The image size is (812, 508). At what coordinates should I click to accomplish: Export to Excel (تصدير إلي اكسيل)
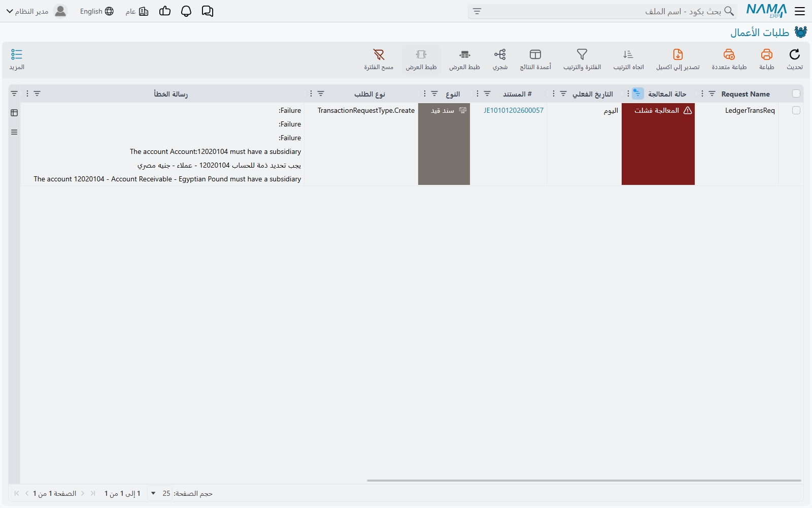point(678,55)
